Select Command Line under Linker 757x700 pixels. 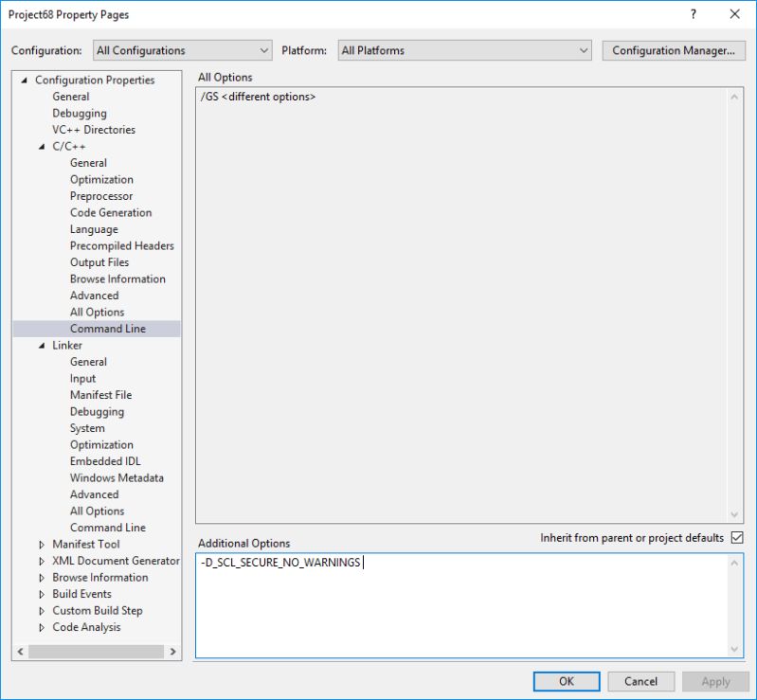108,528
